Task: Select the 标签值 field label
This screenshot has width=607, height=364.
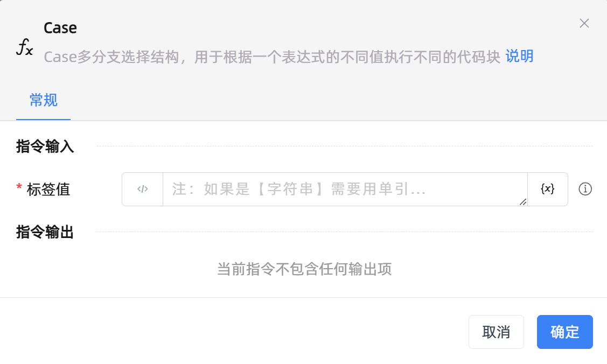Action: click(x=48, y=189)
